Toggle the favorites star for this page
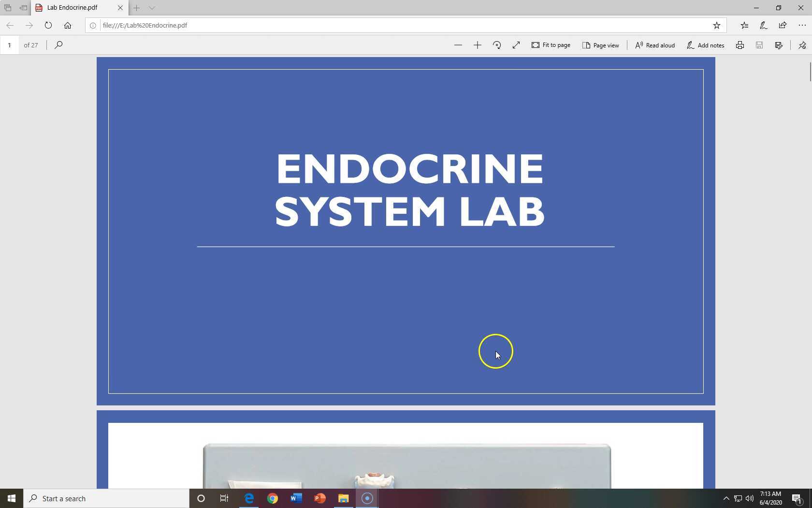 [x=717, y=25]
